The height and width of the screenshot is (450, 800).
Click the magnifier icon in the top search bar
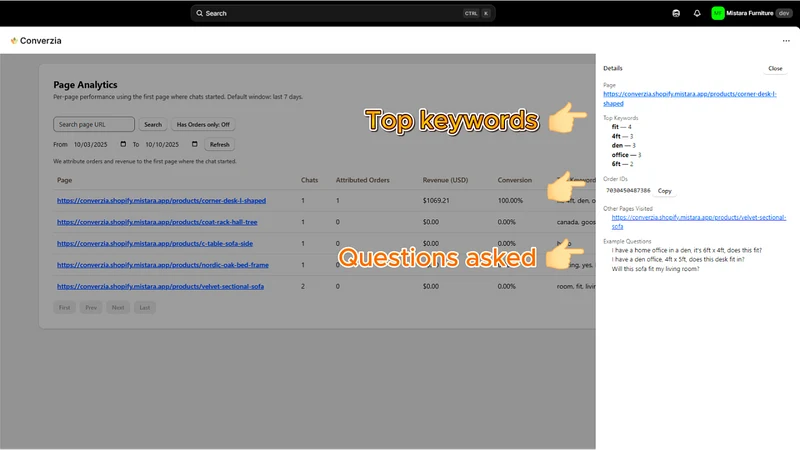click(199, 13)
